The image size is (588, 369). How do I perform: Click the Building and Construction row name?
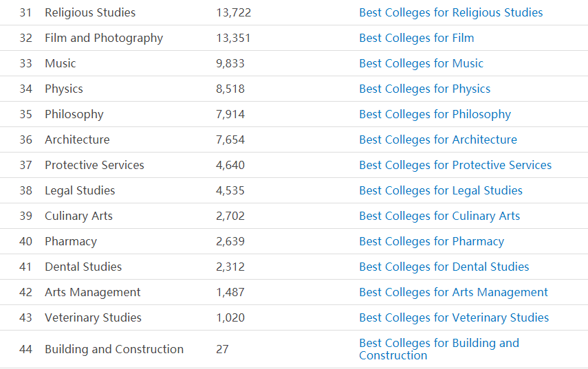[x=114, y=349]
